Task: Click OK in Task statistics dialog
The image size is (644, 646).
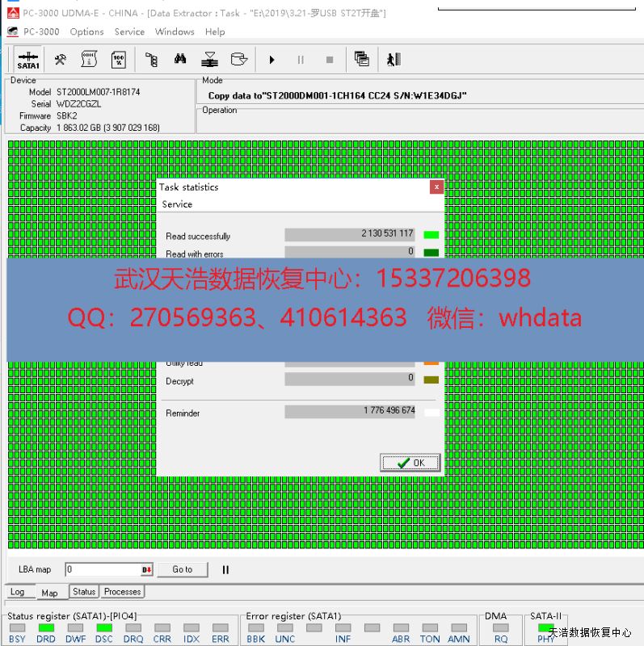Action: 410,463
